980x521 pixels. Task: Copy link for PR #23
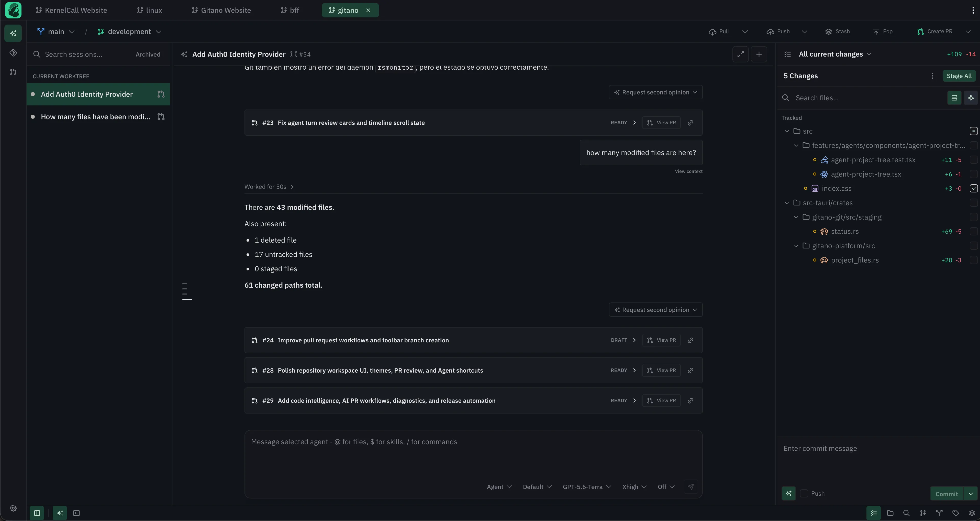691,123
